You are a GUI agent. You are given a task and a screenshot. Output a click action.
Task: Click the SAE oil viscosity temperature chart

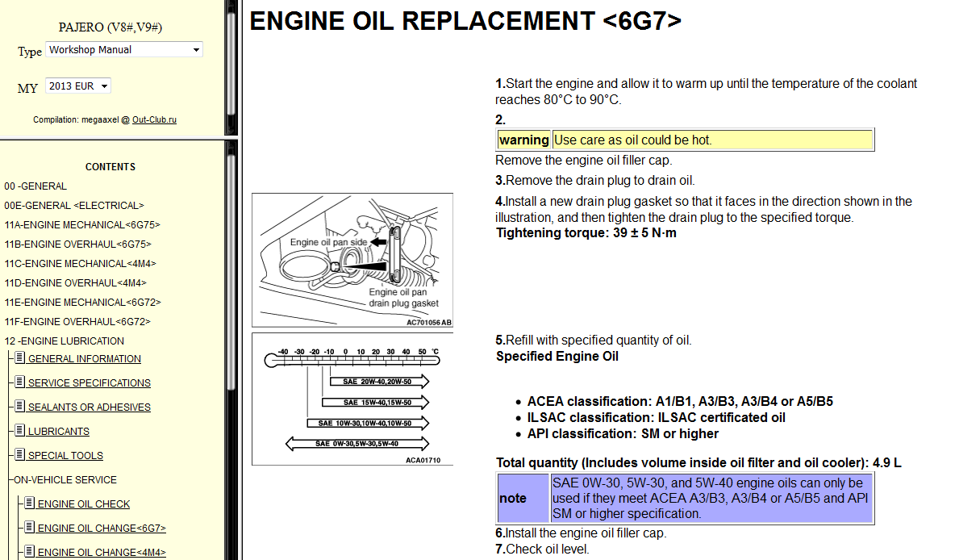pyautogui.click(x=352, y=399)
